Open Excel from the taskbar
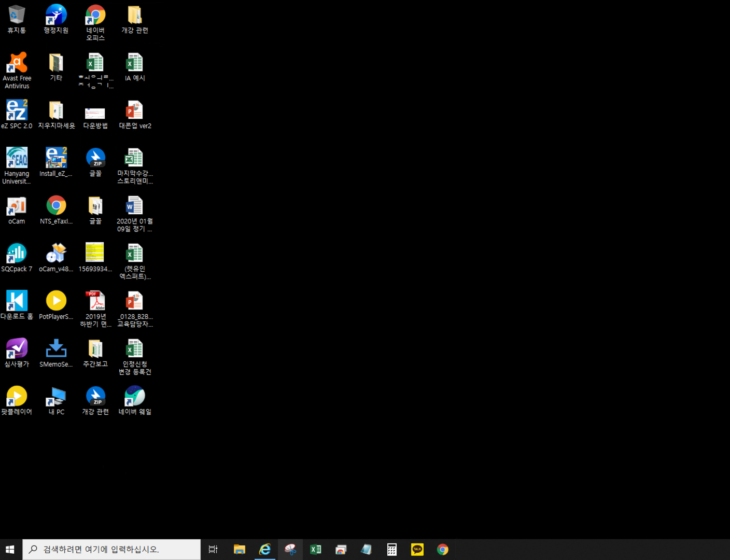 315,550
